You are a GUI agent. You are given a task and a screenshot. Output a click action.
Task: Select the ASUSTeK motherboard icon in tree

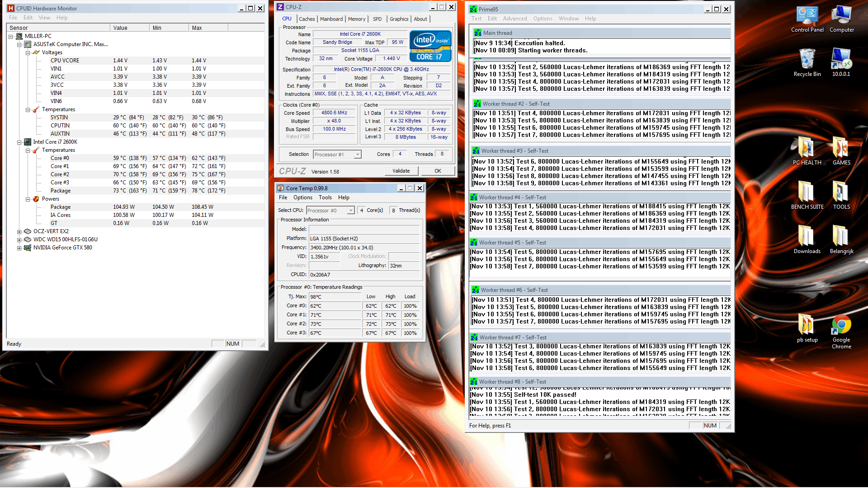28,44
